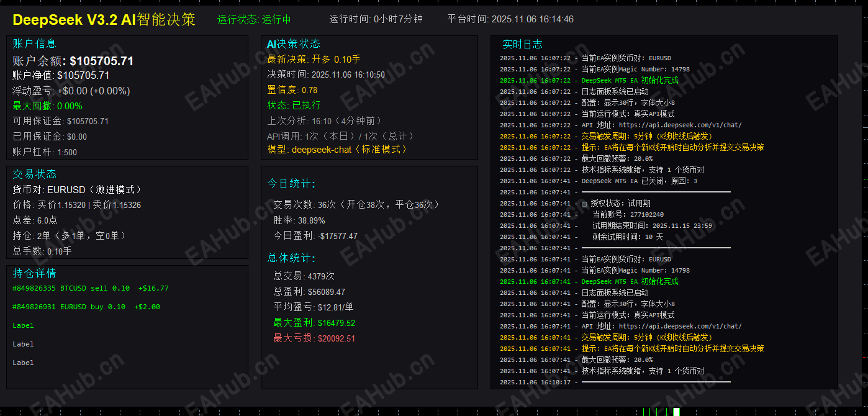The width and height of the screenshot is (868, 416).
Task: Click the 总手数: 0.10手 line
Action: tap(42, 251)
